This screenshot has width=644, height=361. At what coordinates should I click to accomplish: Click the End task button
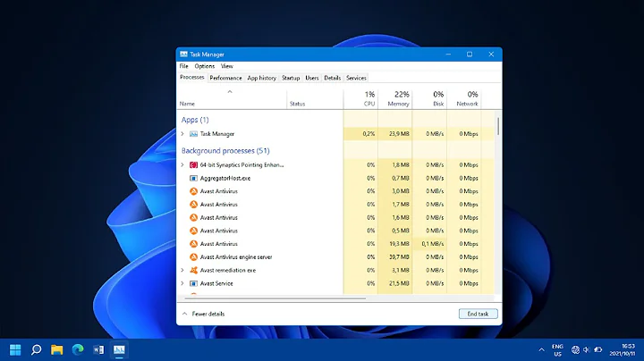478,314
